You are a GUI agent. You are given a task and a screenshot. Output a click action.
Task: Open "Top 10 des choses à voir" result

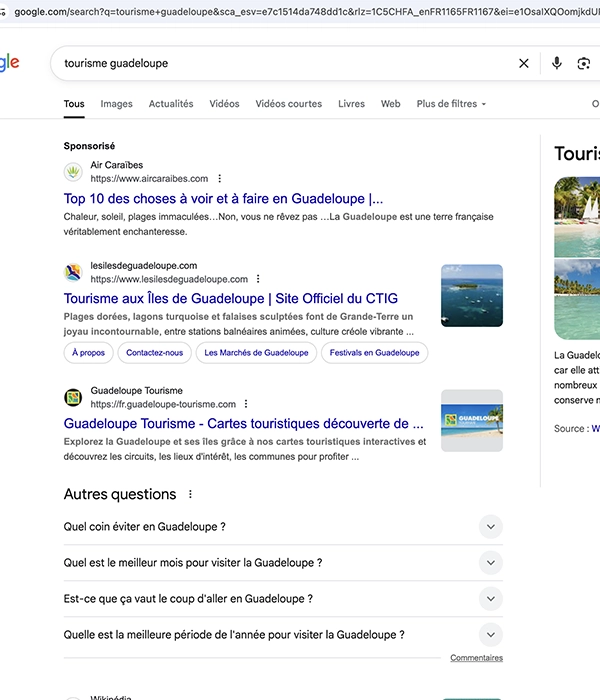click(223, 199)
